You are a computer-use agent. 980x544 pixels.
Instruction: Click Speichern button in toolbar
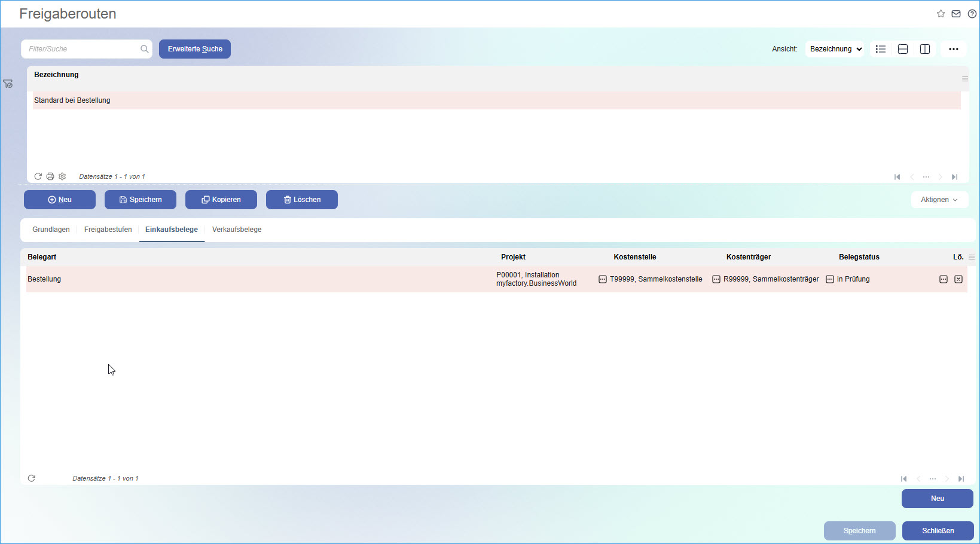coord(141,200)
